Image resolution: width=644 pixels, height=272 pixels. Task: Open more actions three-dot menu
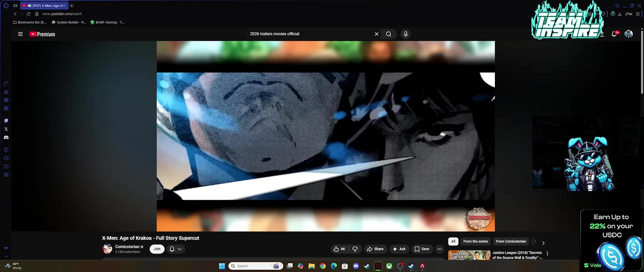point(439,249)
